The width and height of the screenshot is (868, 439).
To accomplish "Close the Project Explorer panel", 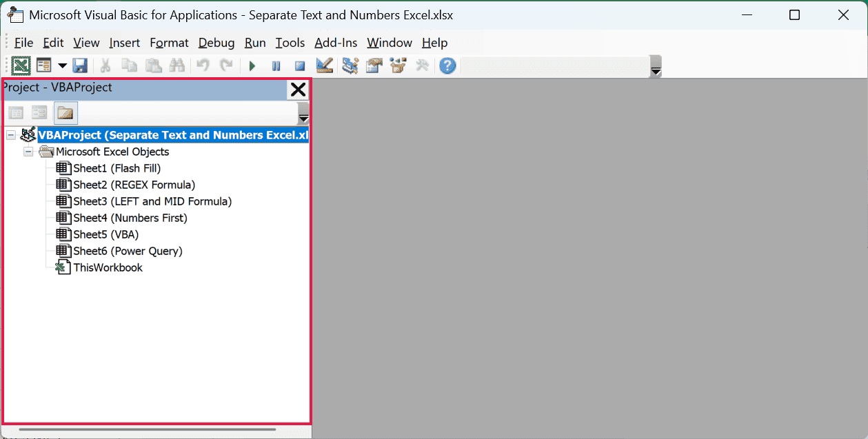I will (x=299, y=89).
